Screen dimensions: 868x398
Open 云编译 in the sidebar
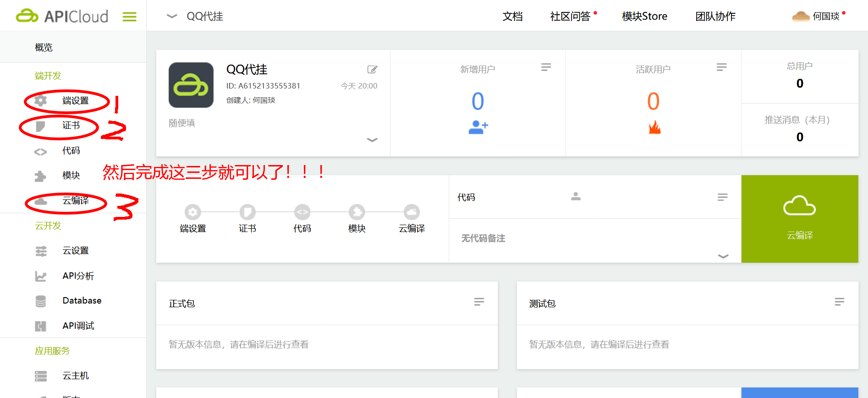[76, 200]
